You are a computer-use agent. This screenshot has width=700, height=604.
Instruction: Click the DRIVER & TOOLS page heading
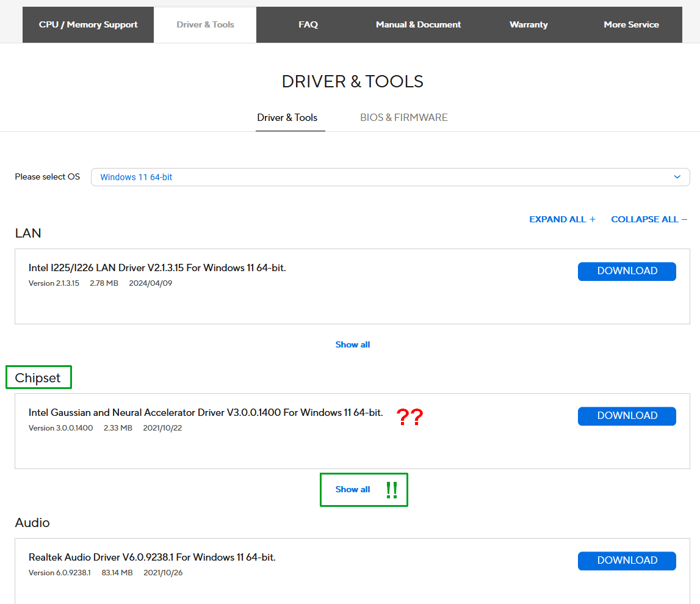352,82
